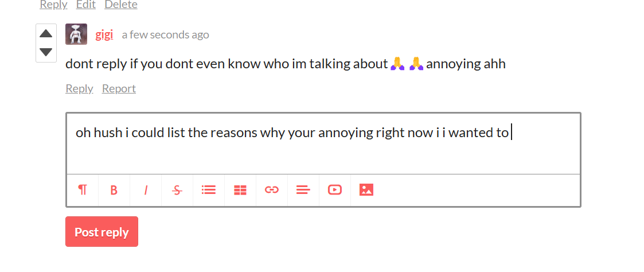Delete the above comment
The width and height of the screenshot is (644, 272).
[121, 5]
